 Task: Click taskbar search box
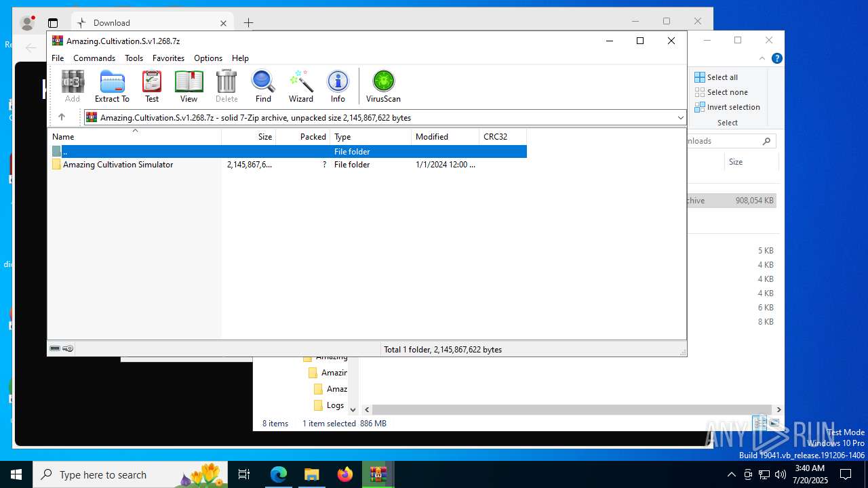132,474
